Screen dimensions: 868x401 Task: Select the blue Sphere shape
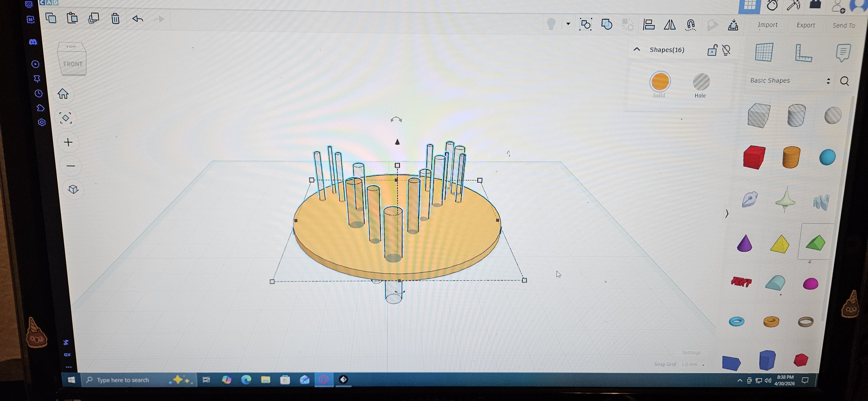(828, 157)
